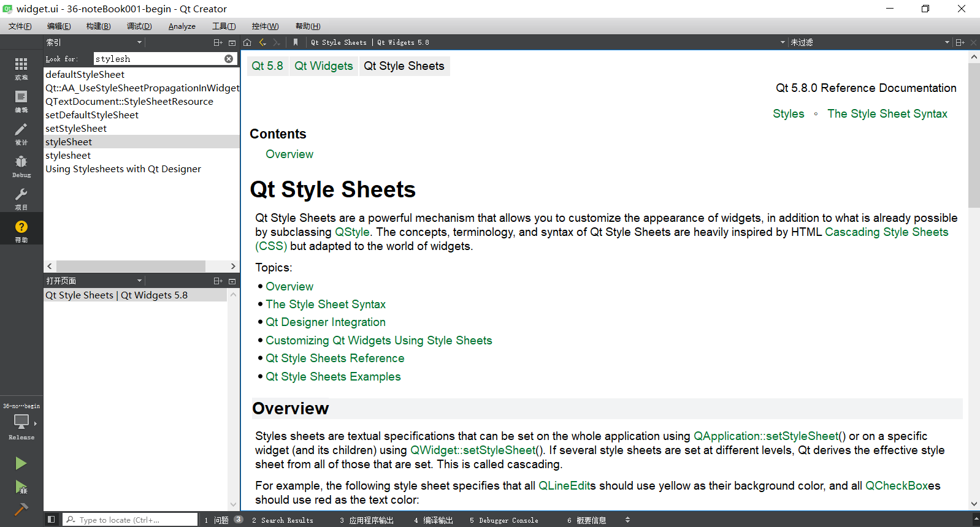The height and width of the screenshot is (527, 980).
Task: Open the 帮助 menu
Action: (x=308, y=26)
